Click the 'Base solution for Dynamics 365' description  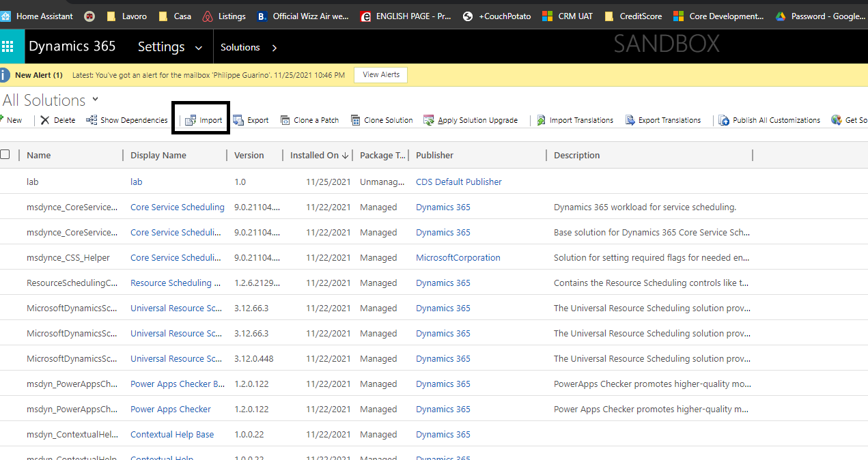[652, 232]
